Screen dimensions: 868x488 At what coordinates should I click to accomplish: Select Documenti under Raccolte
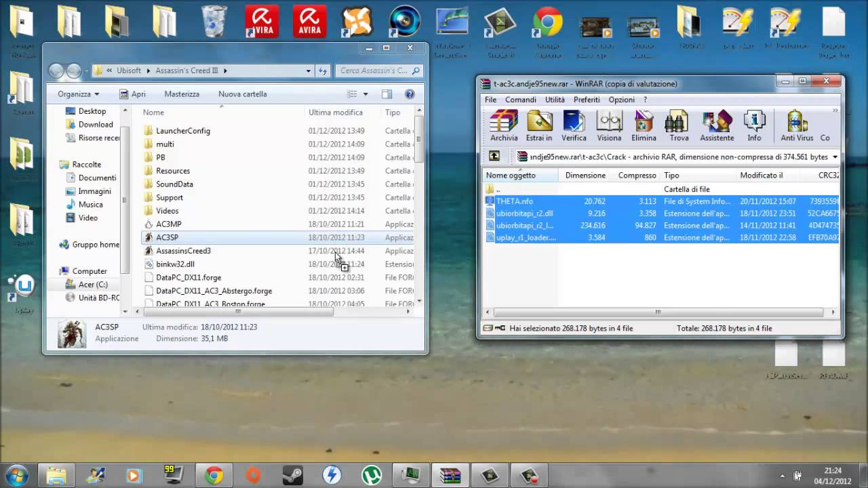point(97,178)
